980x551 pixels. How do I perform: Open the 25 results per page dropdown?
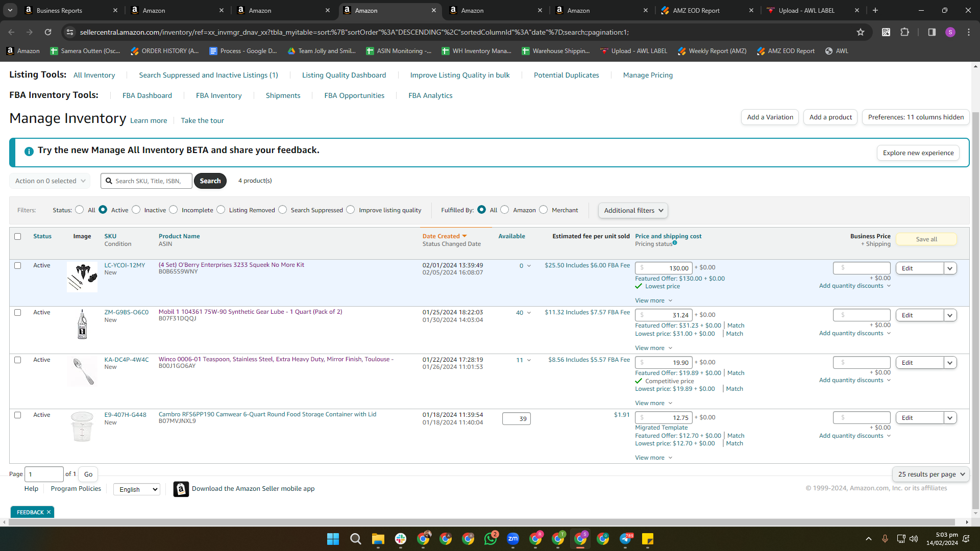[x=931, y=474]
